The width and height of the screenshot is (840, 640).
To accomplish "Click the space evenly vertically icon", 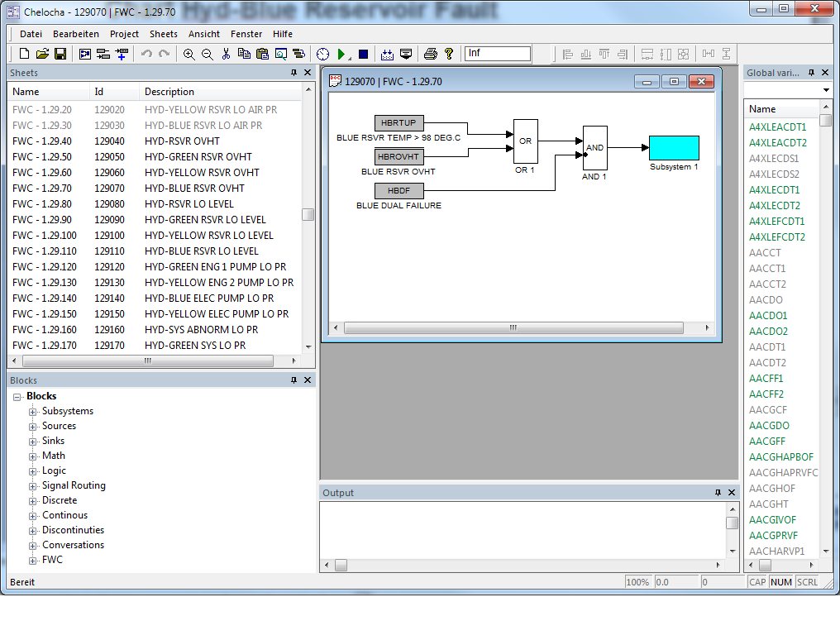I will (x=727, y=54).
